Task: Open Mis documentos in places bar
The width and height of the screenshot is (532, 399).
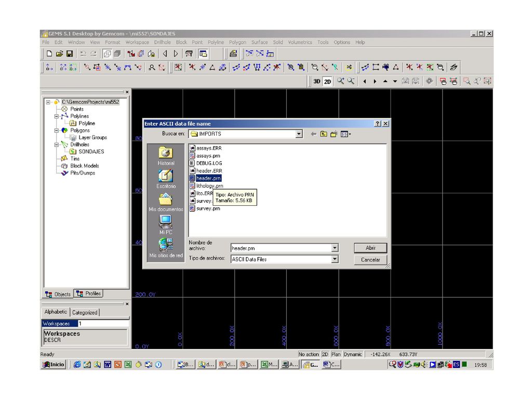Action: (x=166, y=202)
